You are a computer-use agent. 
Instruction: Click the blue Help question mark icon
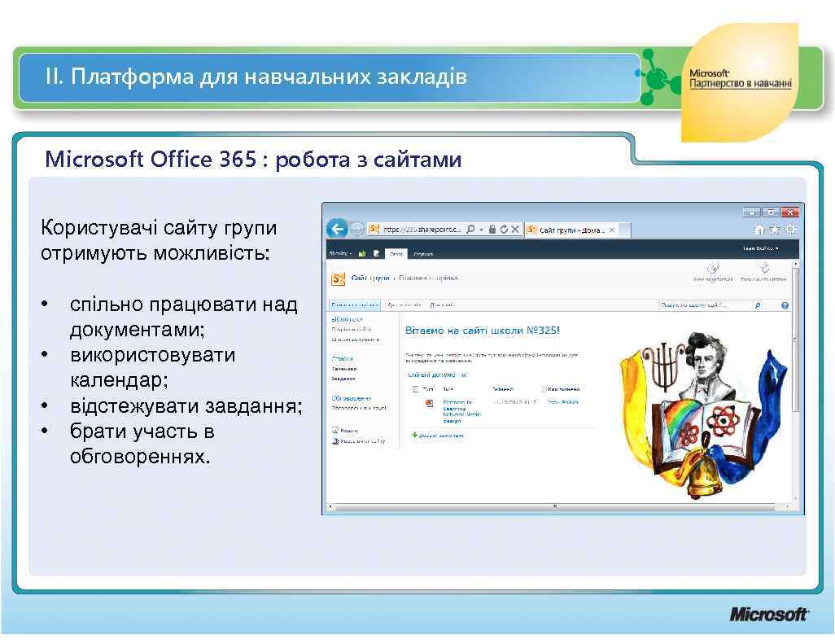(x=785, y=305)
